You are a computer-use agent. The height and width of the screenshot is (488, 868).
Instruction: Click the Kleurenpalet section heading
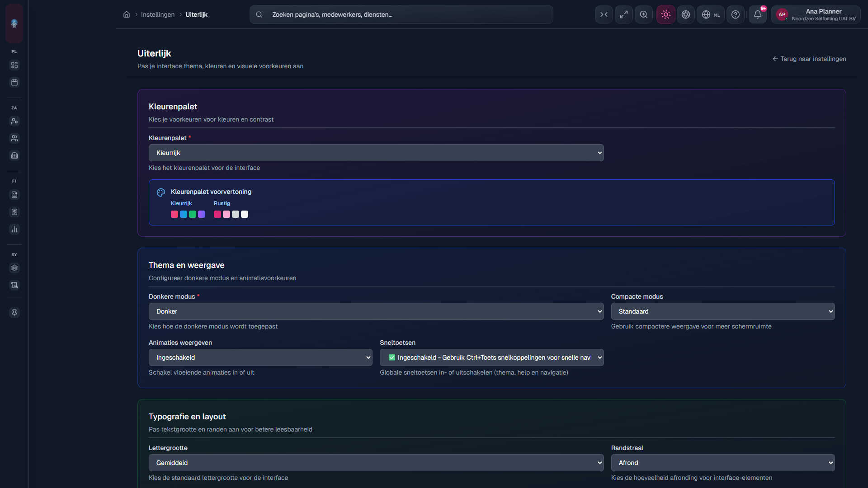pyautogui.click(x=173, y=107)
